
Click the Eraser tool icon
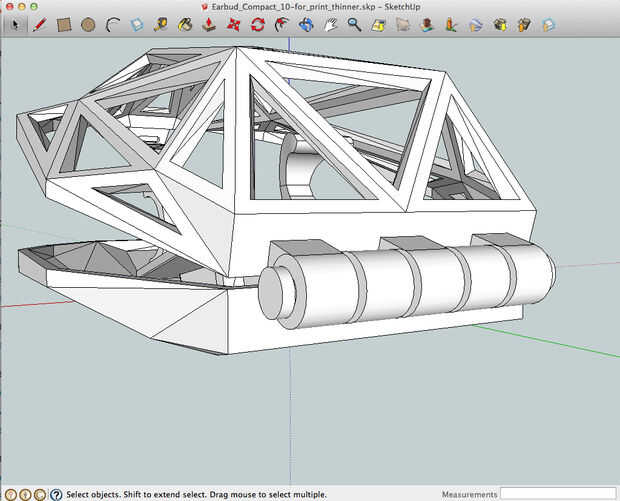(x=138, y=24)
